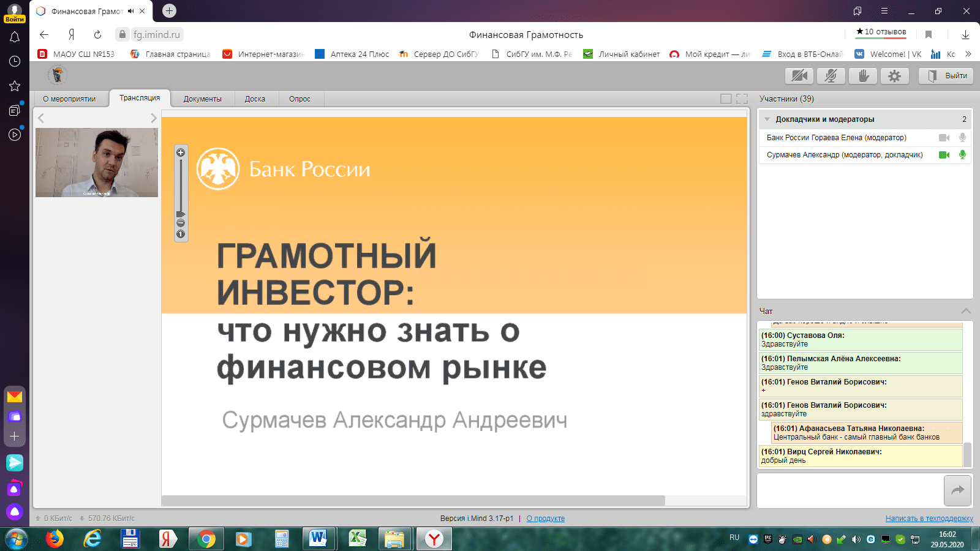The image size is (980, 551).
Task: Click the chat message input field
Action: click(x=850, y=490)
